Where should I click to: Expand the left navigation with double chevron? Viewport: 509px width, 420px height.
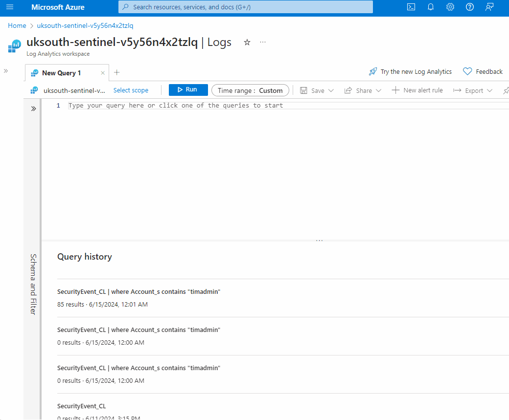[x=5, y=71]
